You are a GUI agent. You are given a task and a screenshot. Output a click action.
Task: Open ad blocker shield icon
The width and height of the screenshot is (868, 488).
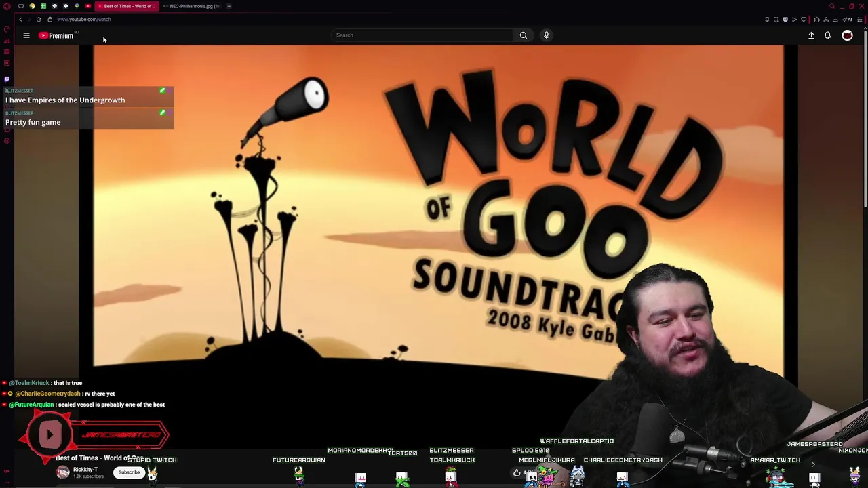(785, 20)
